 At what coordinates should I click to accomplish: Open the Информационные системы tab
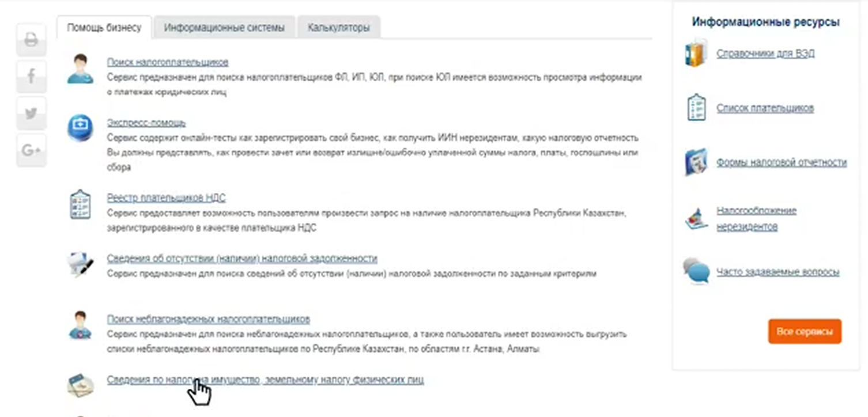coord(224,28)
